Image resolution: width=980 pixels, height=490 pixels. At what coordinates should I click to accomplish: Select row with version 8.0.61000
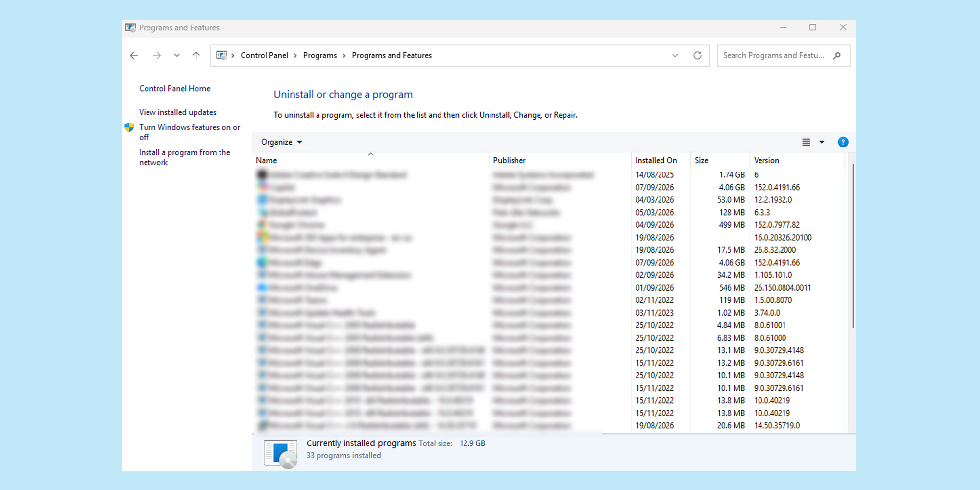[x=549, y=338]
